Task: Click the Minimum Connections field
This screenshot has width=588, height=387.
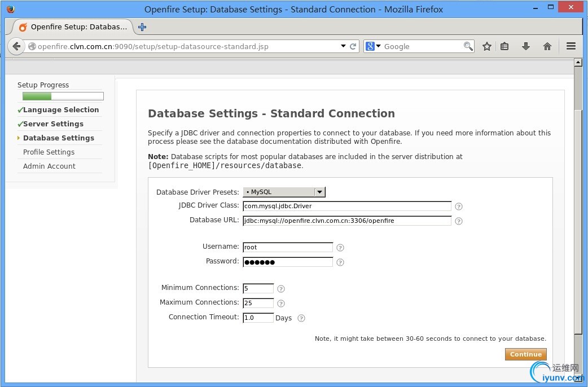Action: tap(258, 288)
